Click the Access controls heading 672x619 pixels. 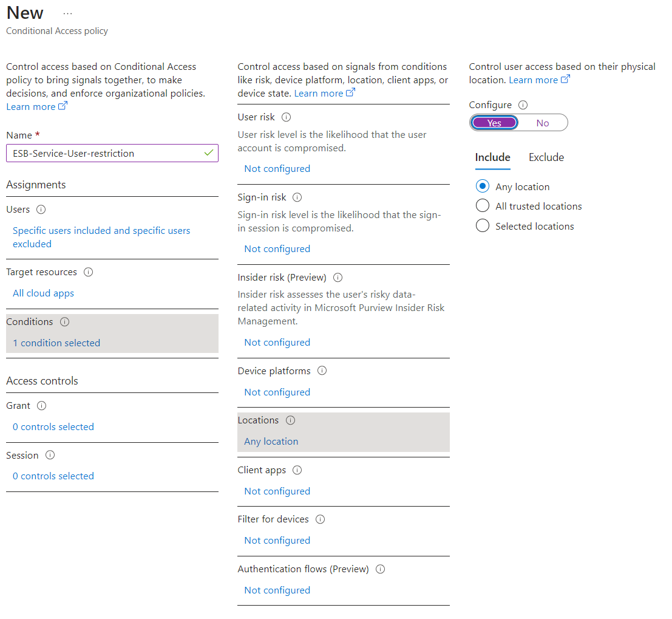(42, 381)
